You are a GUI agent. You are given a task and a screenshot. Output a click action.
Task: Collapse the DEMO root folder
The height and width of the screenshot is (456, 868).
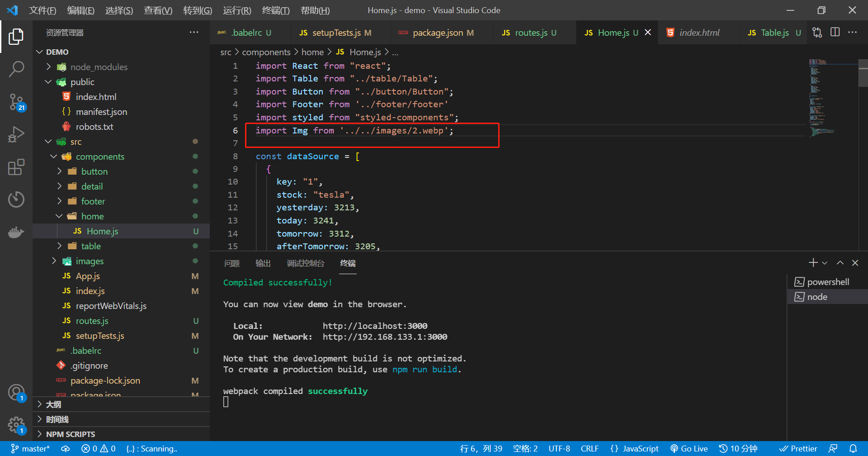tap(39, 52)
